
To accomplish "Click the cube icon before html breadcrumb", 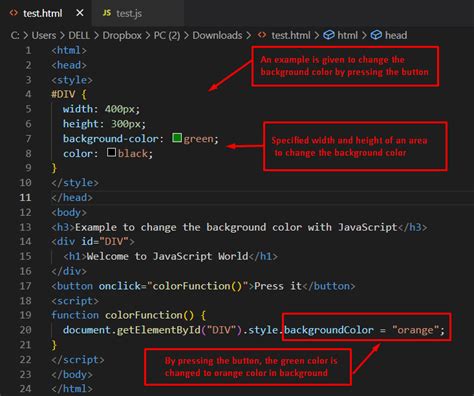I will tap(329, 35).
